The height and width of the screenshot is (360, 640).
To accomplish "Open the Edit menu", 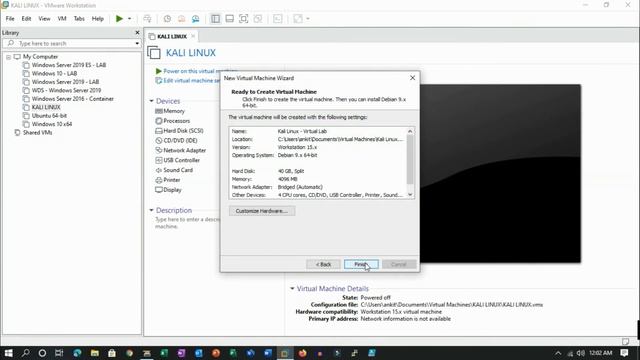I will [26, 19].
